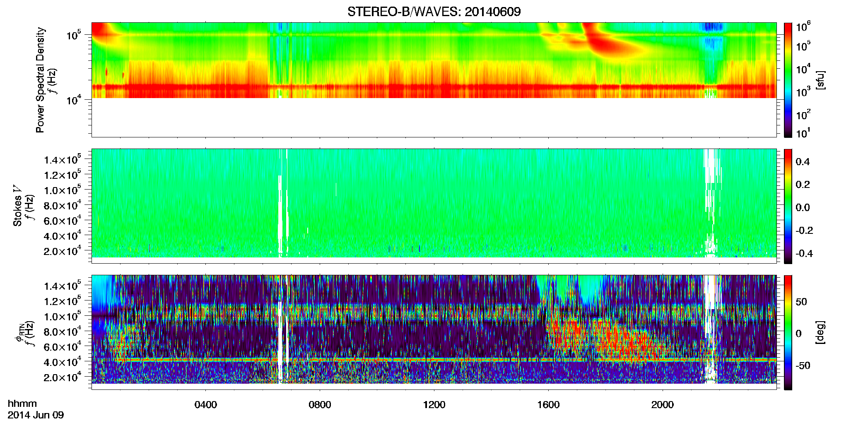Click 2.0×10^4 tick on φRTN axis
This screenshot has height=447, width=868.
[x=62, y=377]
